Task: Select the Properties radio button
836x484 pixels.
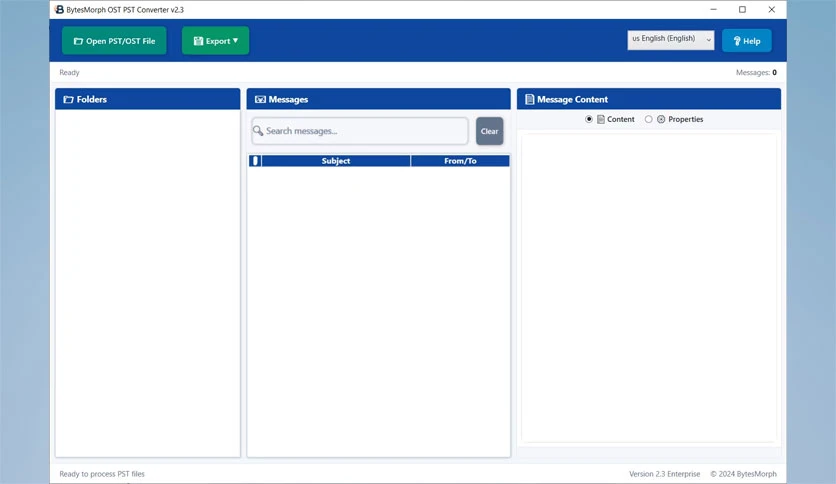Action: [648, 119]
